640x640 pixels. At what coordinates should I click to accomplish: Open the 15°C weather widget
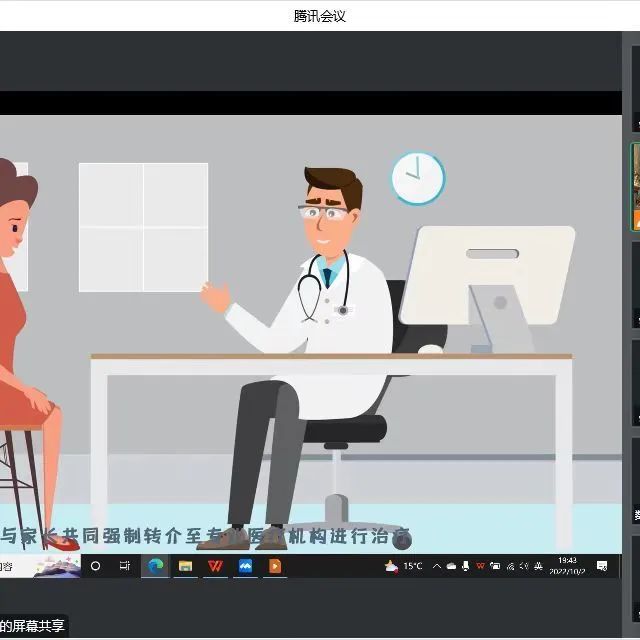point(404,566)
